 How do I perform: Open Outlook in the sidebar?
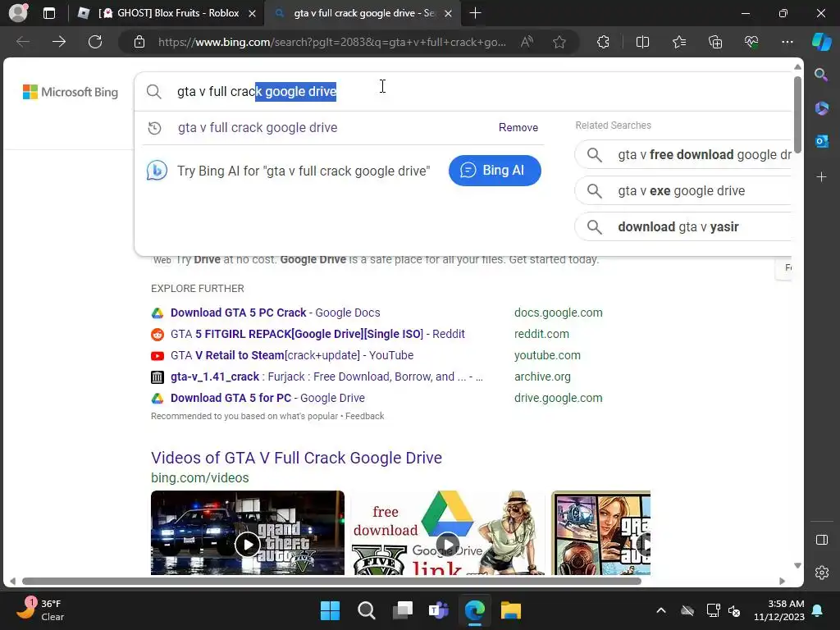[821, 141]
